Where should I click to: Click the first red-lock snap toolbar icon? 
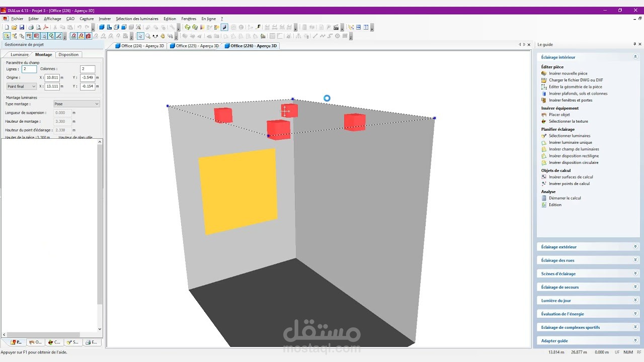coord(73,36)
